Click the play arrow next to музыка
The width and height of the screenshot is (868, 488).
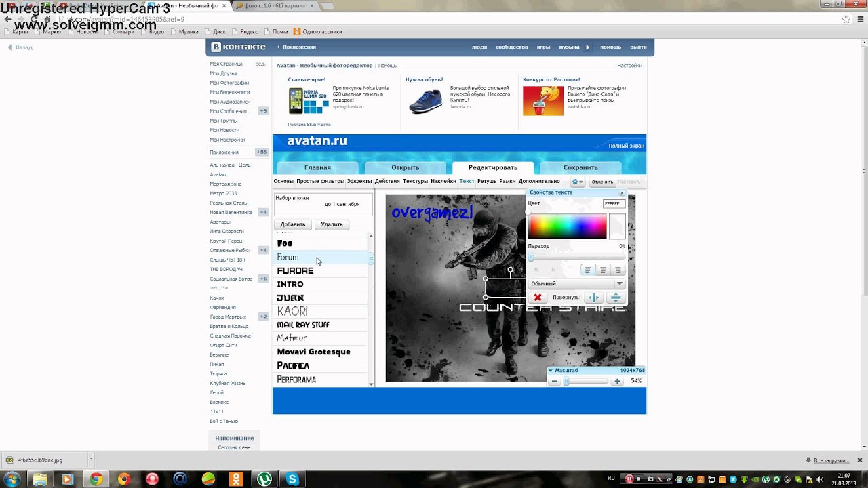[587, 47]
